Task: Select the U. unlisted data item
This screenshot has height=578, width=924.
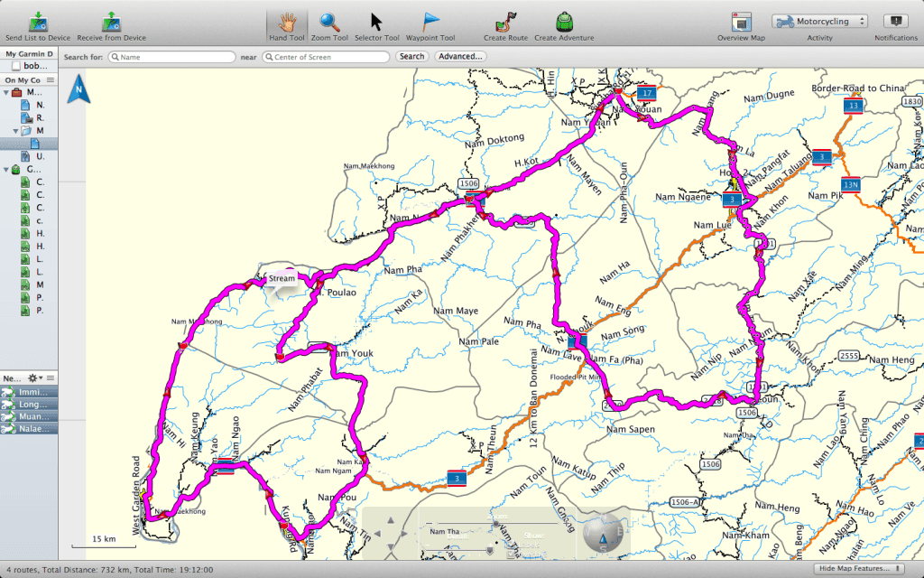Action: tap(29, 156)
